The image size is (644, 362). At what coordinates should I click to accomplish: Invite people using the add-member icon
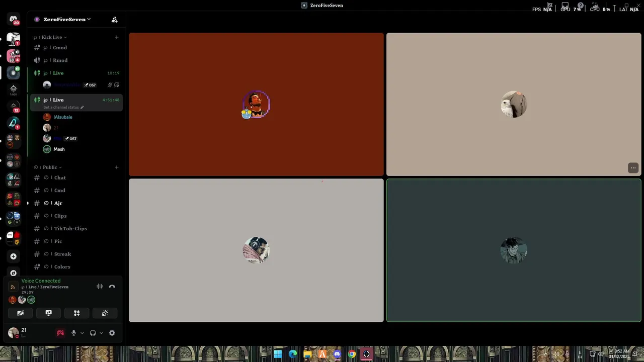pyautogui.click(x=114, y=20)
